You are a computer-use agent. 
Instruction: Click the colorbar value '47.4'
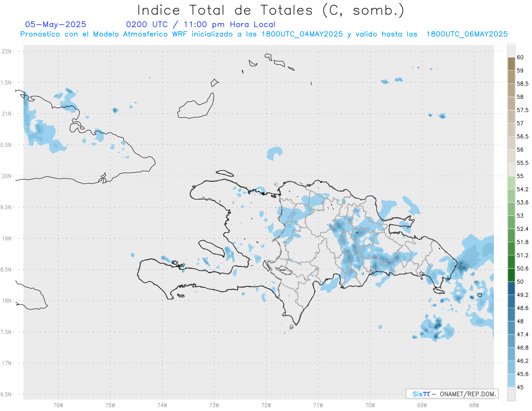[523, 334]
